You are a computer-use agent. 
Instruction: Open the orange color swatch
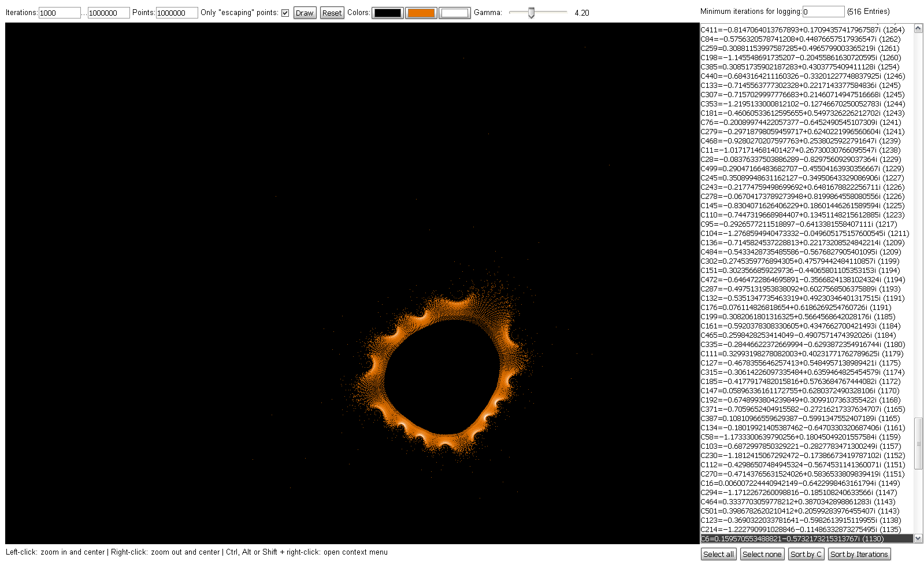click(421, 13)
